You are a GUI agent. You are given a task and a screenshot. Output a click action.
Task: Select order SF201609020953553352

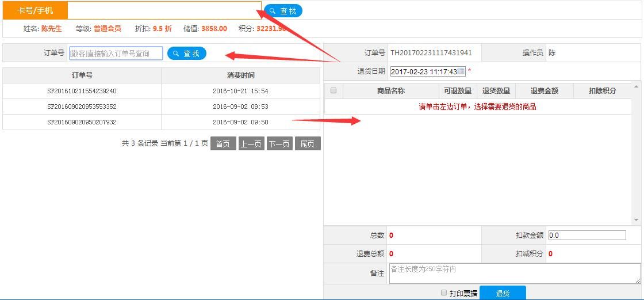(82, 107)
